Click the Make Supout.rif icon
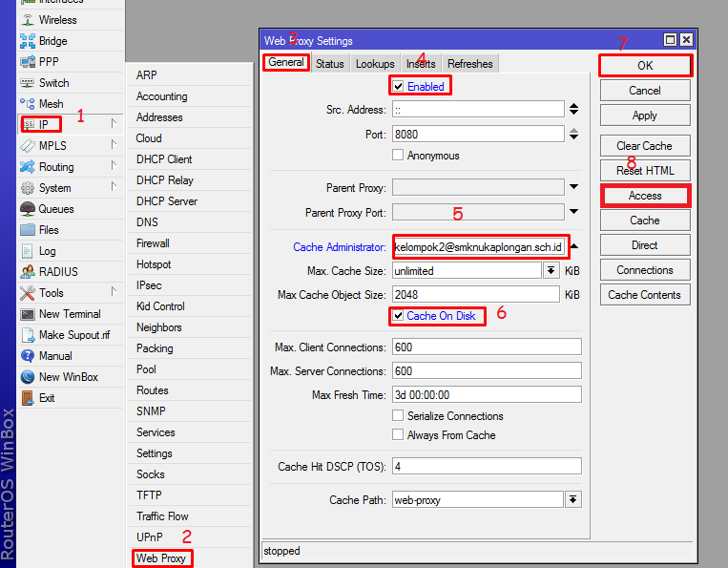 click(28, 335)
